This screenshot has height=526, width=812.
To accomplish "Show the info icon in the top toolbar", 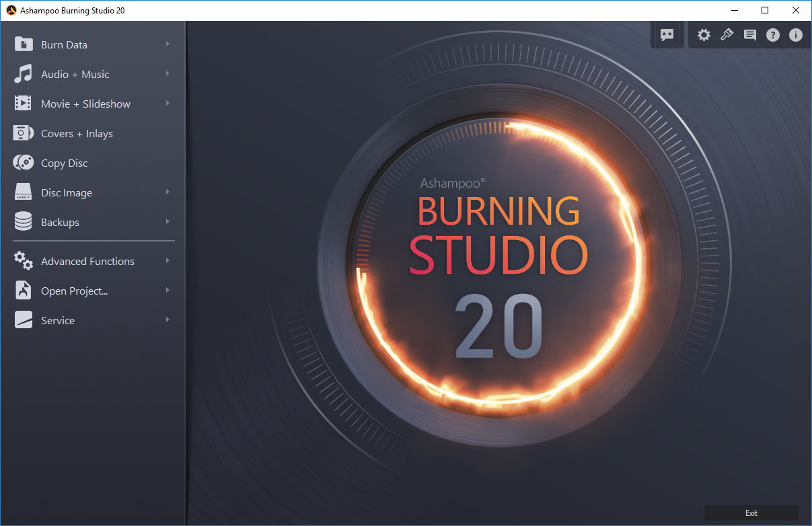I will 796,35.
